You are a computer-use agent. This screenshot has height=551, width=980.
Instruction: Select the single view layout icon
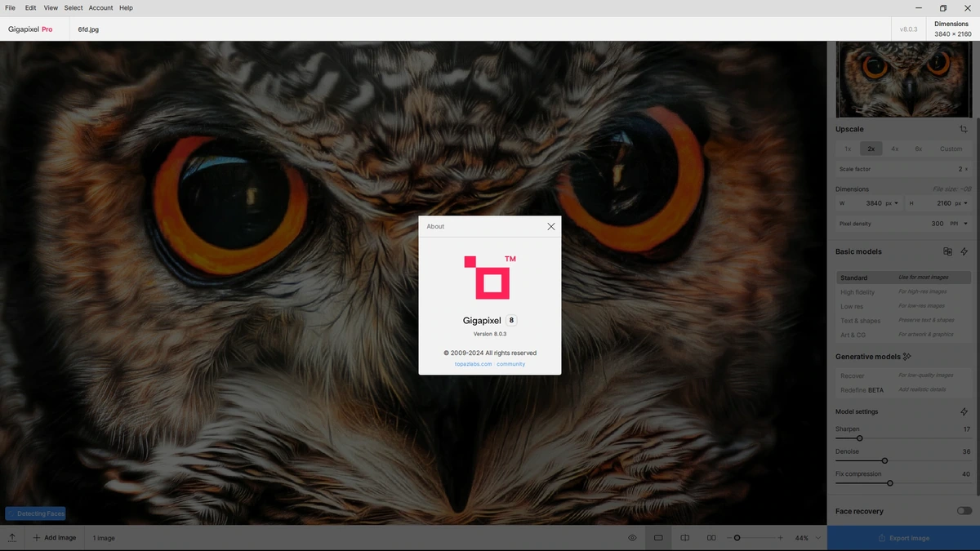[658, 538]
